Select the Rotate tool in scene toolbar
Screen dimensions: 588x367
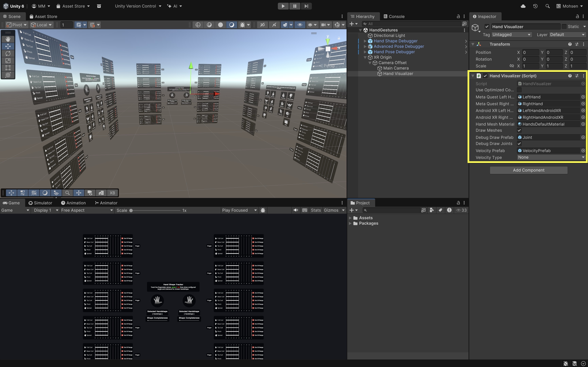click(8, 53)
